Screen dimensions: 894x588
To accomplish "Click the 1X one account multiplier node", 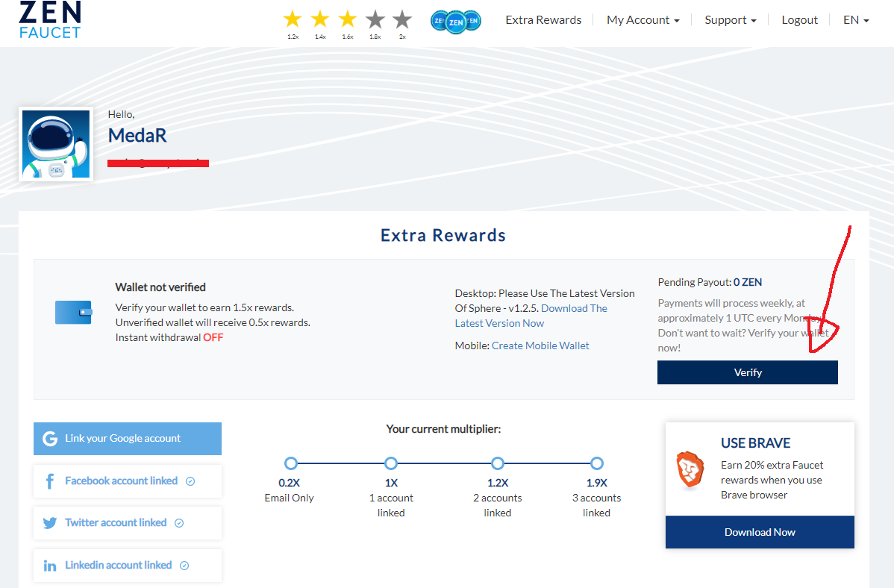I will [390, 463].
